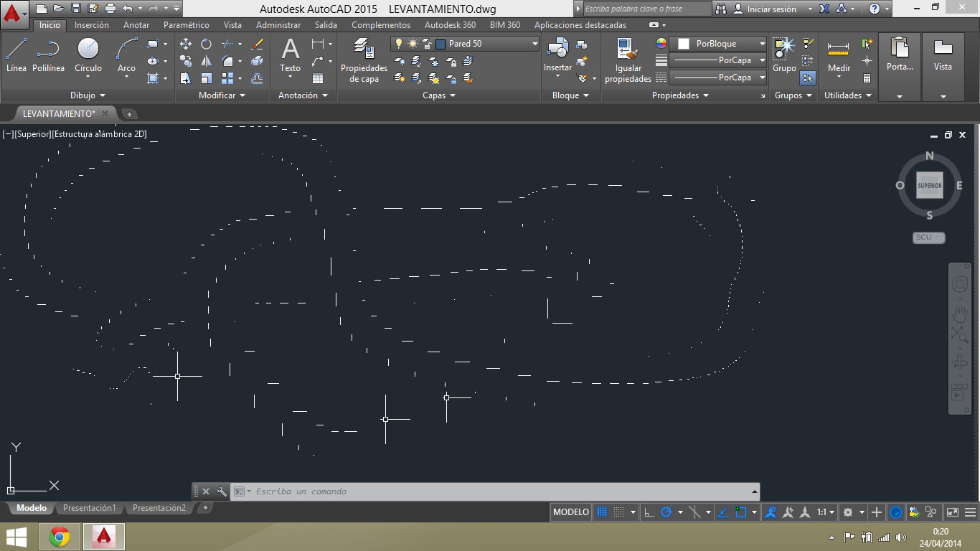Click the Plot printer icon
Screen dimensions: 980x551
pyautogui.click(x=110, y=9)
